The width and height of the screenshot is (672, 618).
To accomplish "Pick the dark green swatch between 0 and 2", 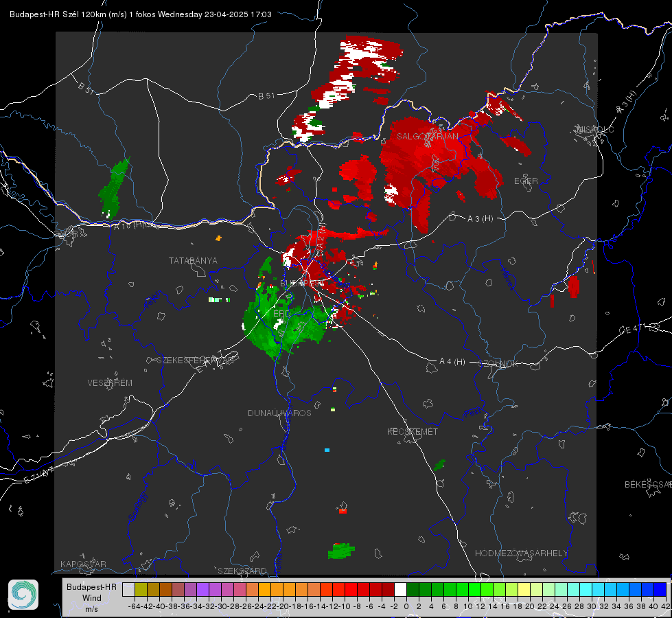I will pos(413,589).
